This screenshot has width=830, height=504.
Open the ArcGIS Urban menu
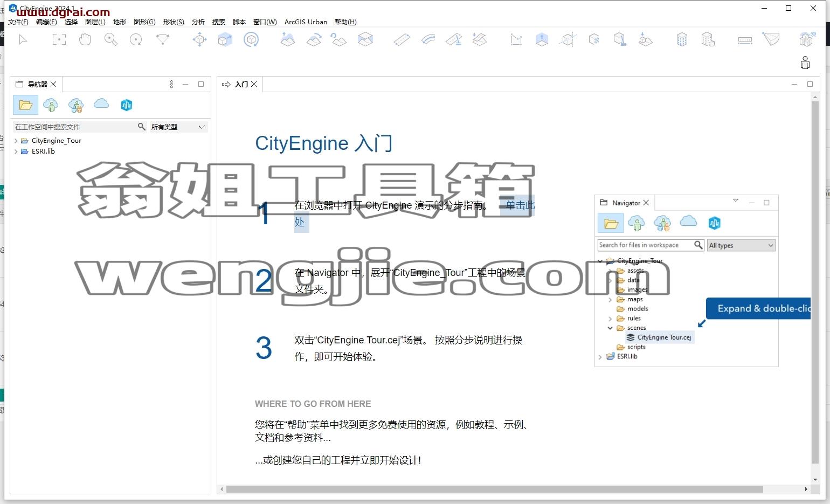pyautogui.click(x=306, y=22)
